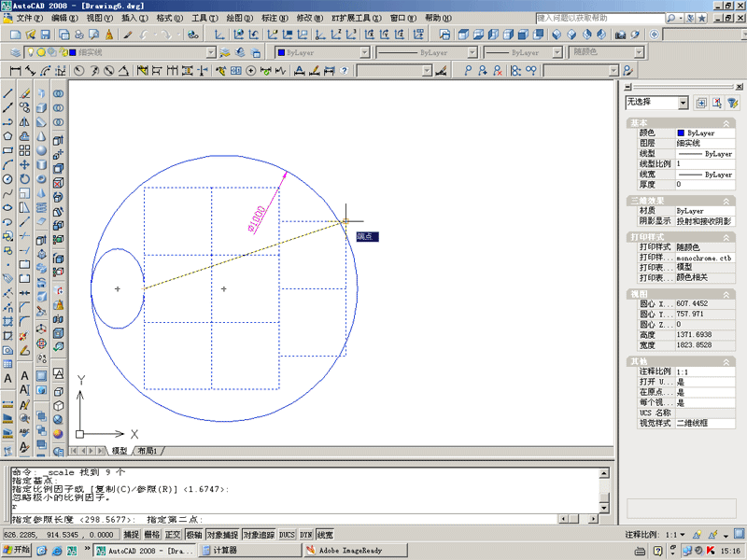Image resolution: width=747 pixels, height=560 pixels.
Task: Open the 绘图(D) menu
Action: pyautogui.click(x=240, y=18)
